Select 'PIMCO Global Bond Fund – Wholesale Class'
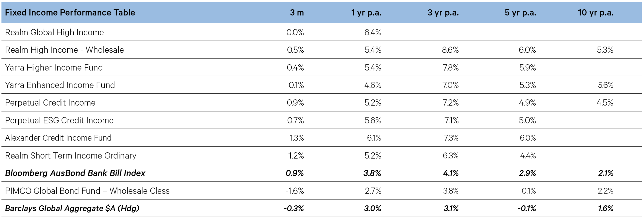 [87, 191]
